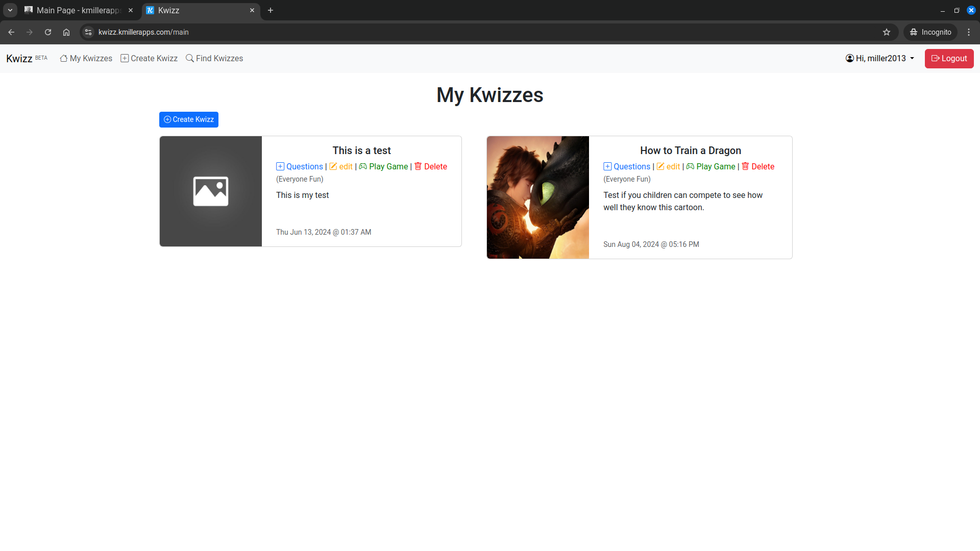Click the plus icon before Questions on Dragon kwizz

(x=607, y=166)
